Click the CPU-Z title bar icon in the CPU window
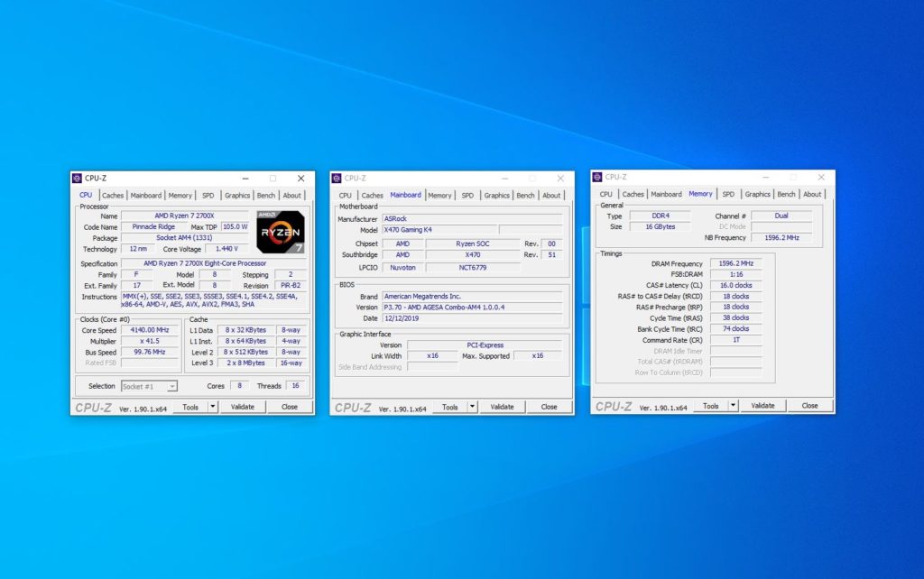The height and width of the screenshot is (579, 924). point(78,179)
